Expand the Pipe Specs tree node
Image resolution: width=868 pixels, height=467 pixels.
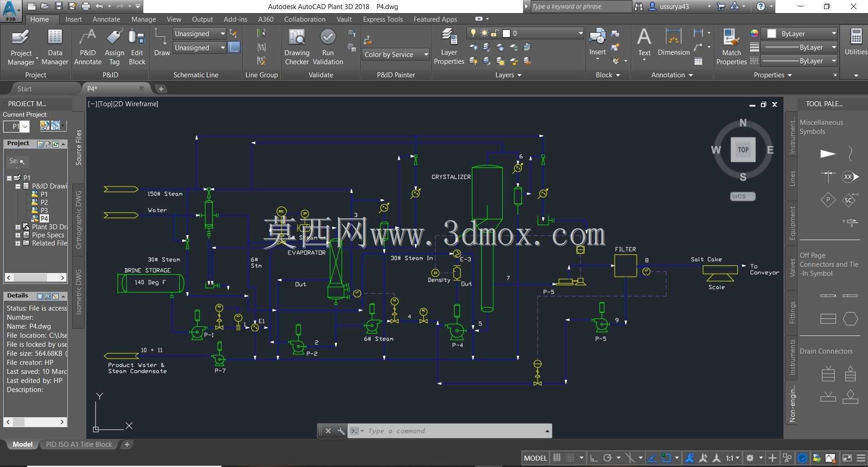[18, 235]
